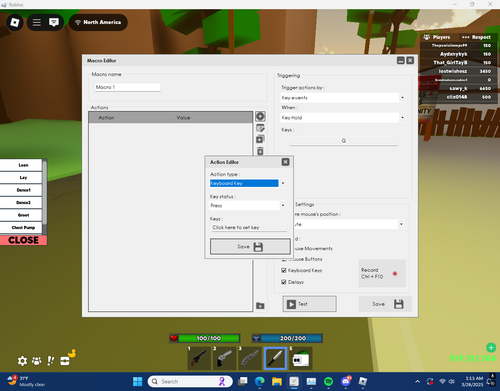This screenshot has width=500, height=391.
Task: Select player sawy_k in leaderboard
Action: (x=459, y=88)
